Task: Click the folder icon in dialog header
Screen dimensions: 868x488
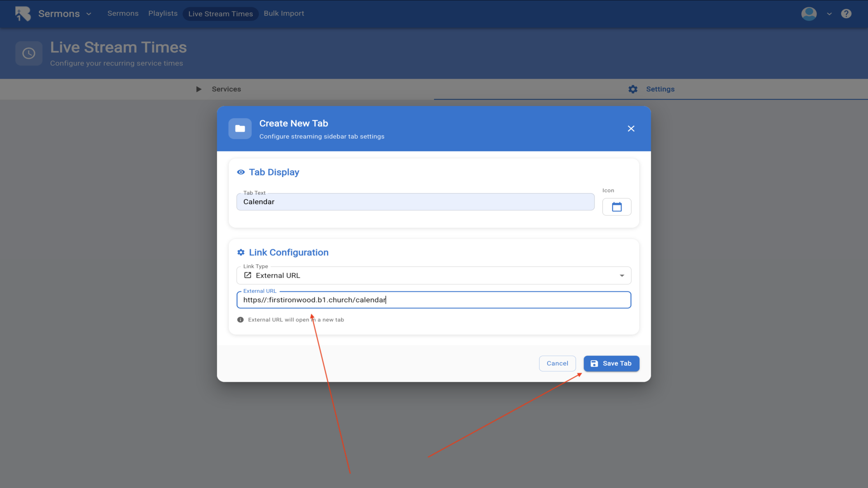Action: [240, 129]
